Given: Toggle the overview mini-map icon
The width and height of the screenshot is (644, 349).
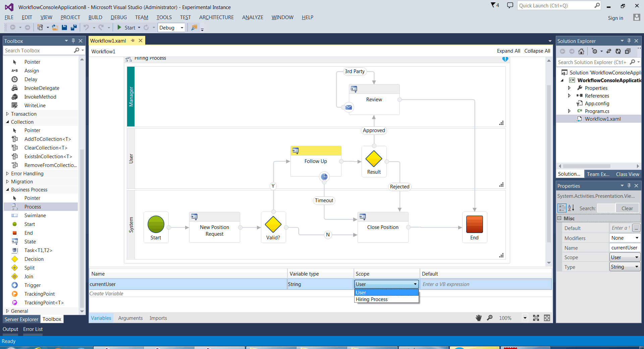Looking at the screenshot, I should click(x=547, y=318).
